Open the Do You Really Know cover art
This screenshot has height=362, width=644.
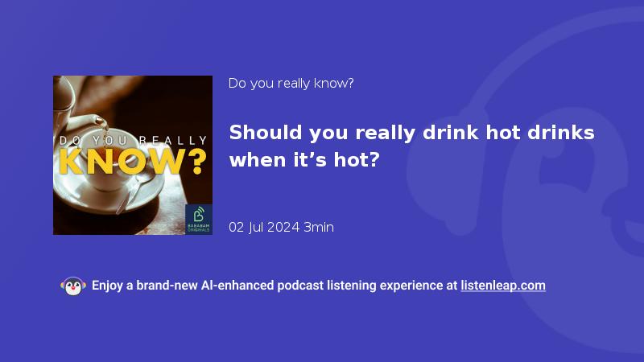133,155
